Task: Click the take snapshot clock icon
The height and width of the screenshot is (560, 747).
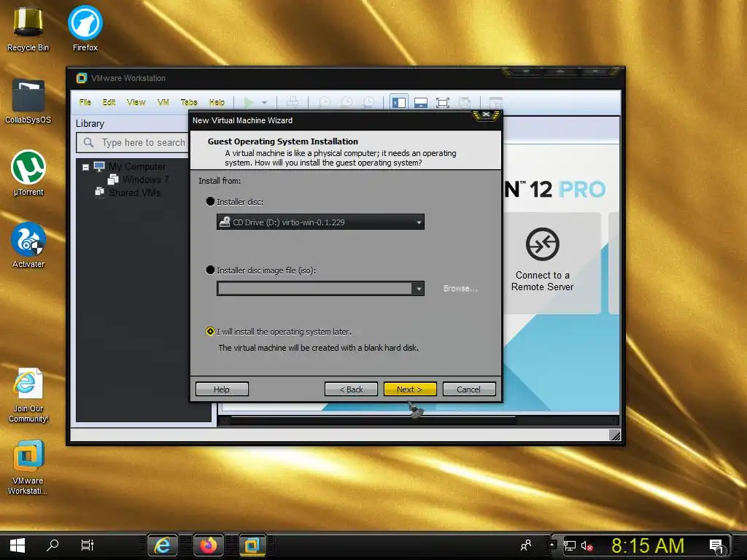Action: [x=325, y=102]
